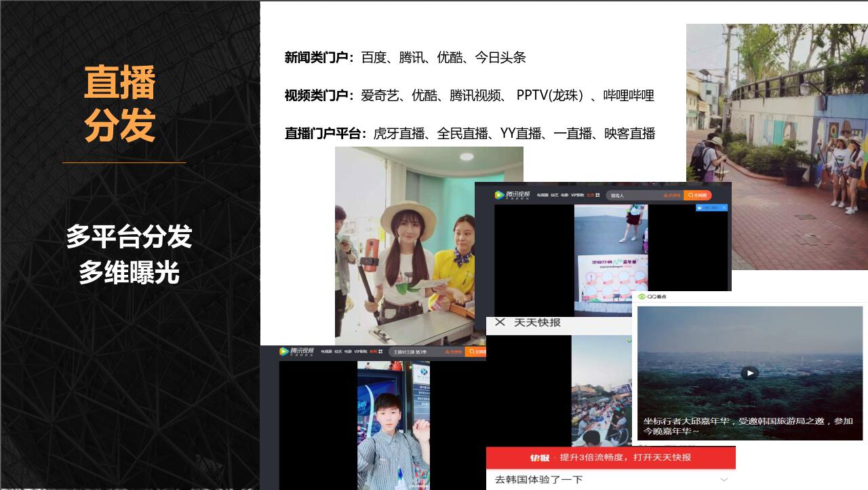
Task: Click the 去韩国体验了一下 headline text
Action: pos(539,480)
